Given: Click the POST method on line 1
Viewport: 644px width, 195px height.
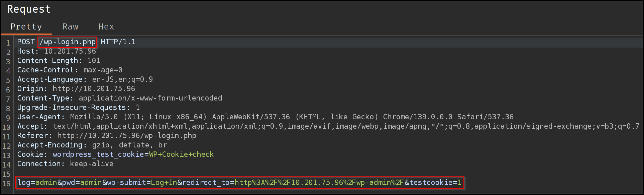Looking at the screenshot, I should point(26,42).
